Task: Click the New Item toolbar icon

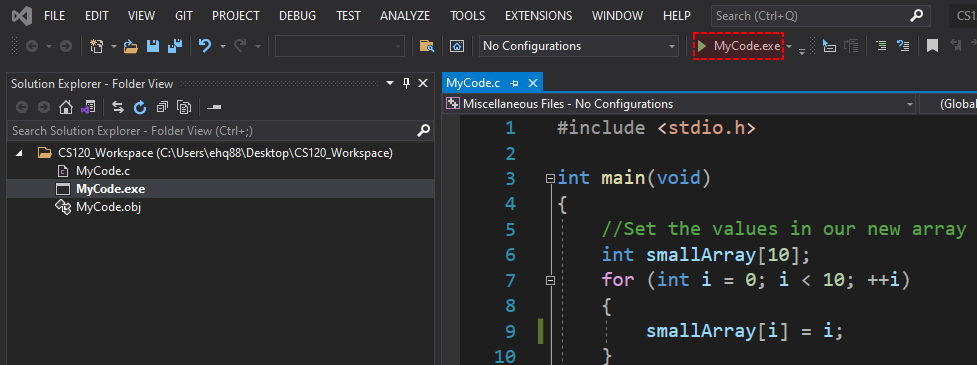Action: 97,46
